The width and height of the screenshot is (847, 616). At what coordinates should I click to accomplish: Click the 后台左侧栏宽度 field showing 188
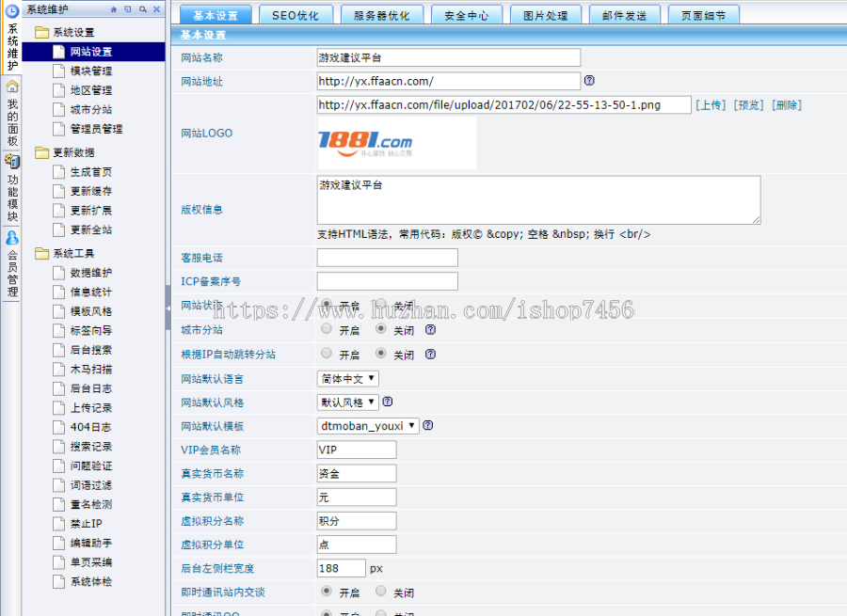342,568
